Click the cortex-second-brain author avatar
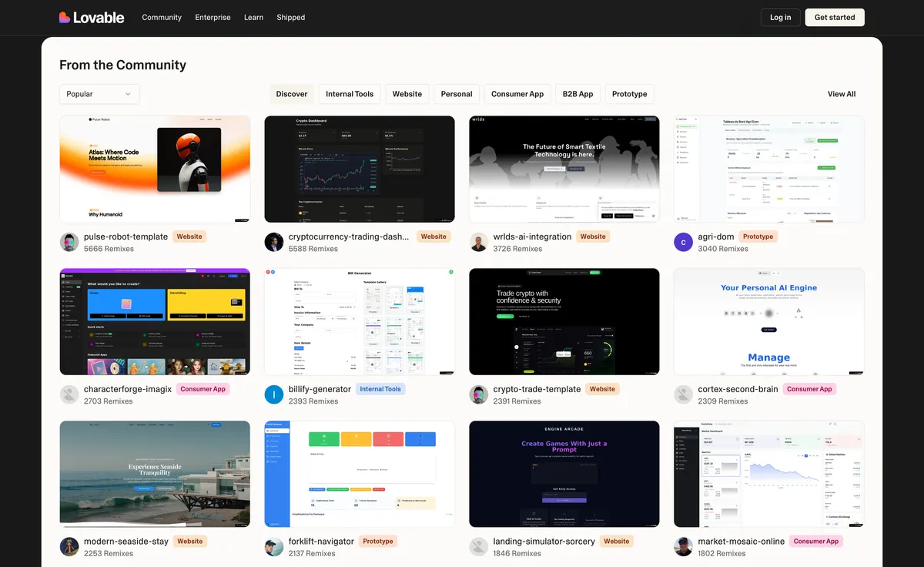 pyautogui.click(x=684, y=394)
